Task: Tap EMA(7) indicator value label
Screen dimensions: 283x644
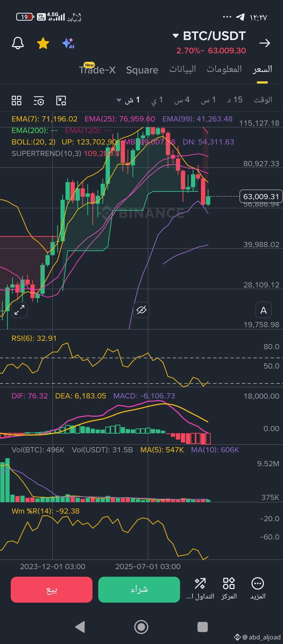Action: (x=45, y=119)
